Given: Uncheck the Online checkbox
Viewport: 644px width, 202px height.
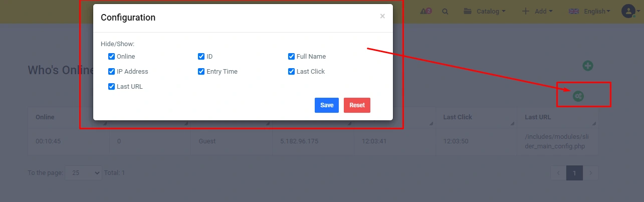Looking at the screenshot, I should [112, 57].
